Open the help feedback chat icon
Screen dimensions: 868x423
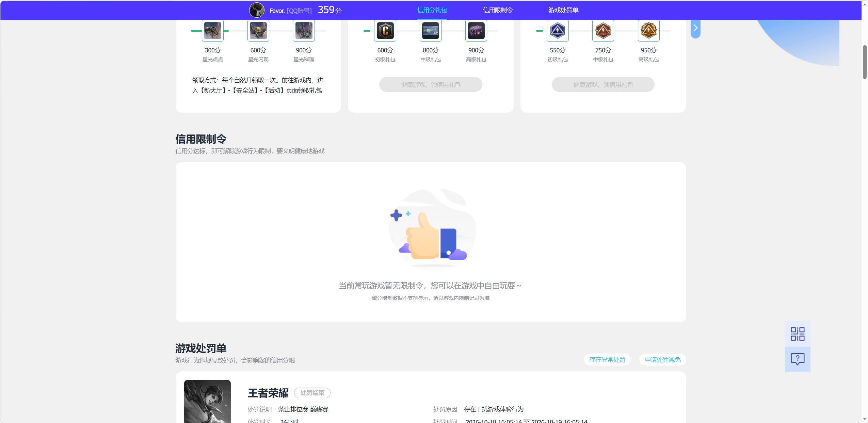click(x=798, y=359)
